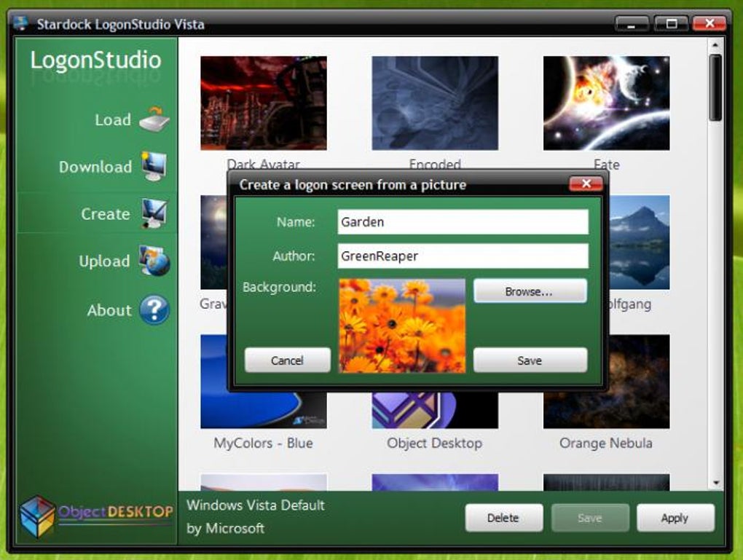Click the Browse... button
The image size is (743, 560).
point(530,291)
